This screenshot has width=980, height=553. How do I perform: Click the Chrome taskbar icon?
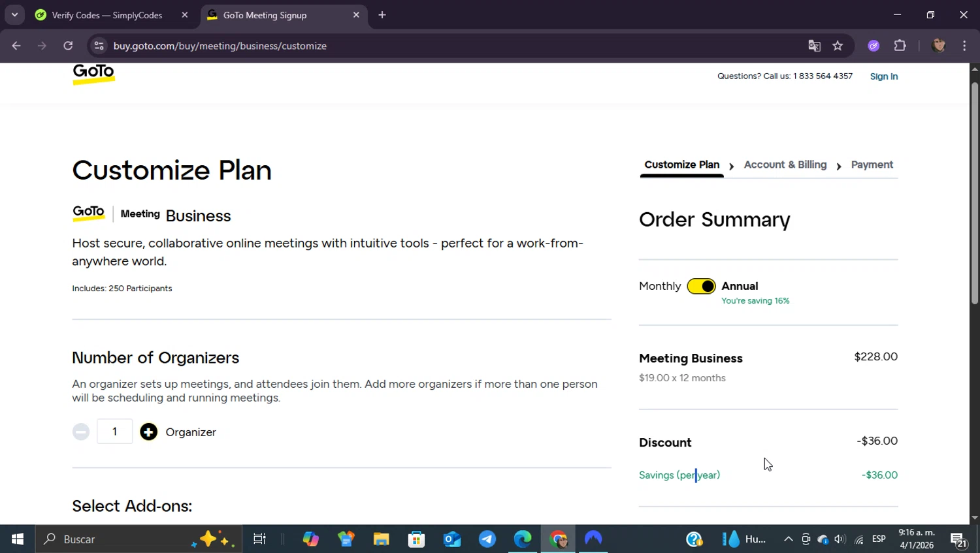coord(558,539)
